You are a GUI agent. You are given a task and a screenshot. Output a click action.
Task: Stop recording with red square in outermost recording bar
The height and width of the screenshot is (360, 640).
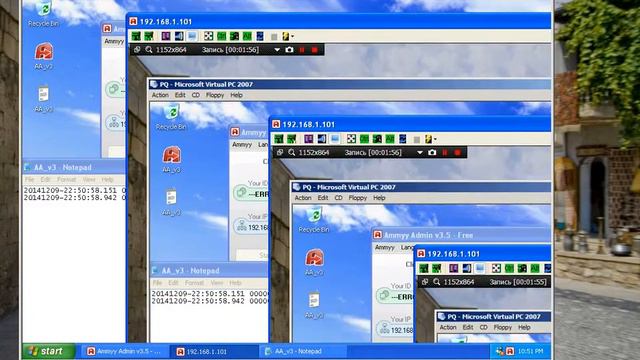[315, 50]
